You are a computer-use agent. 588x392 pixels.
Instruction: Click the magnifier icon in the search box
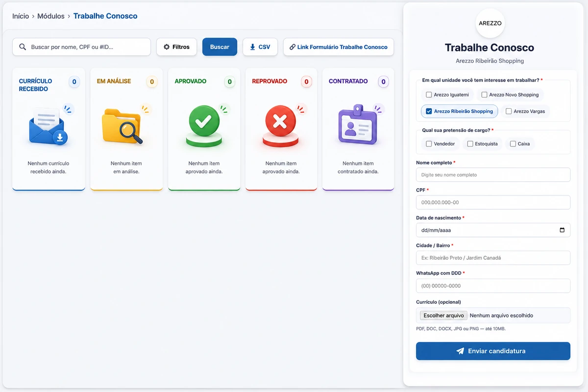pyautogui.click(x=23, y=47)
